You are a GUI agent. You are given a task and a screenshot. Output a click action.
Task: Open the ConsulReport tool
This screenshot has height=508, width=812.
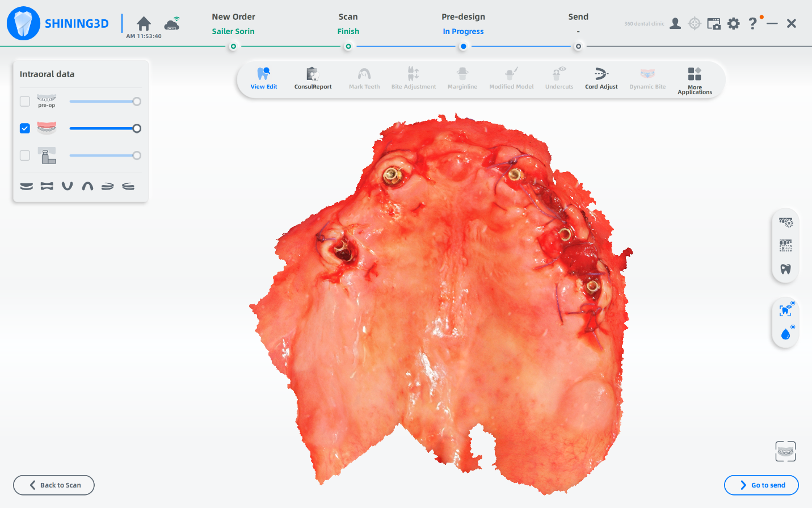coord(313,78)
